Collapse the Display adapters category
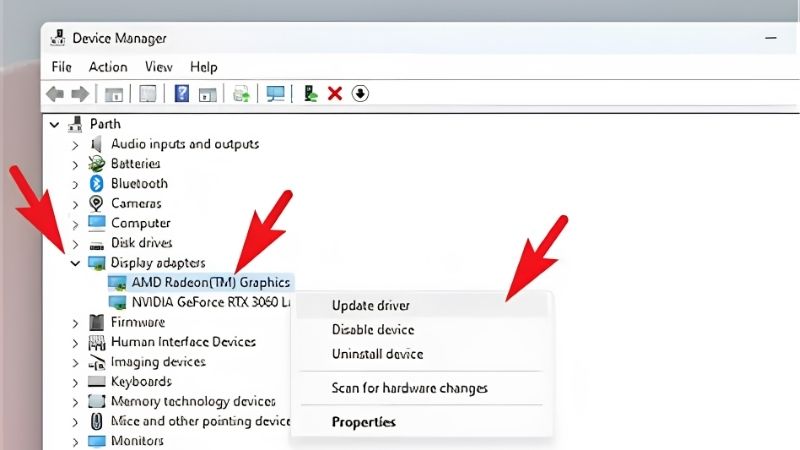 [76, 263]
